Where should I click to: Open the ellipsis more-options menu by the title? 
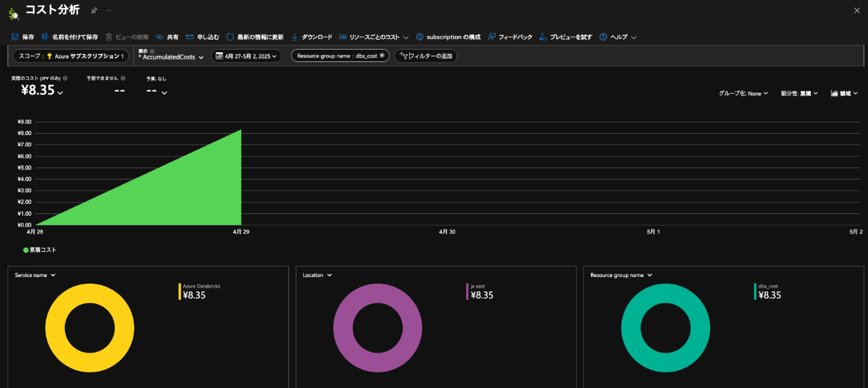click(x=109, y=11)
